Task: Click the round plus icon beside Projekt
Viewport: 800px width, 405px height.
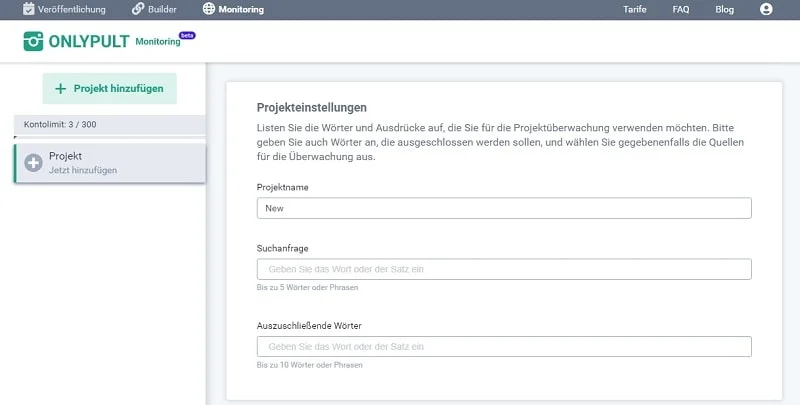Action: click(33, 163)
